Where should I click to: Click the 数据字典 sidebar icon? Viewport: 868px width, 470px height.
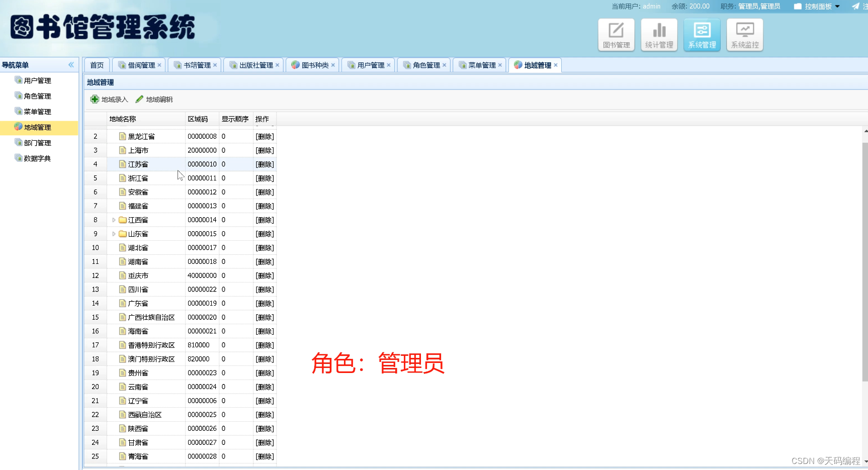[18, 158]
